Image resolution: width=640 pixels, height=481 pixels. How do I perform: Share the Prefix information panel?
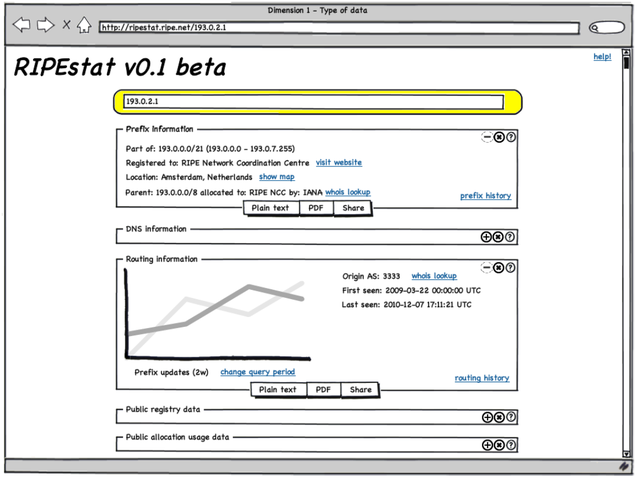click(353, 208)
